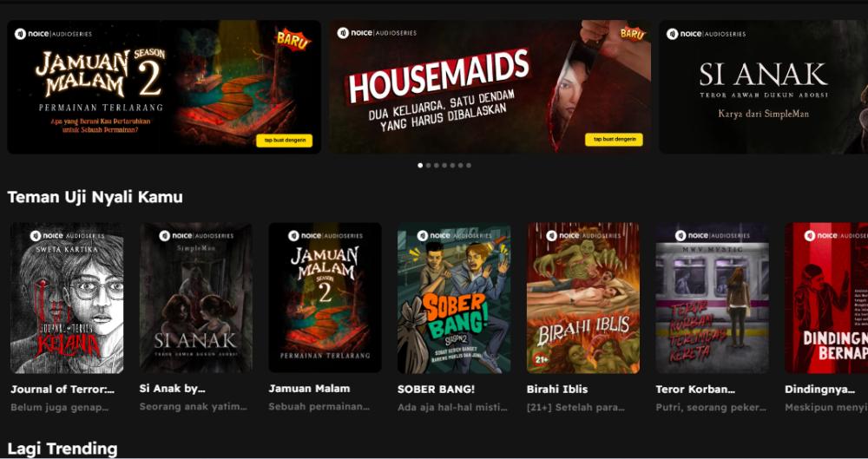This screenshot has width=868, height=459.
Task: Click 'tap buat dengerin' on Housemaids banner
Action: point(614,140)
